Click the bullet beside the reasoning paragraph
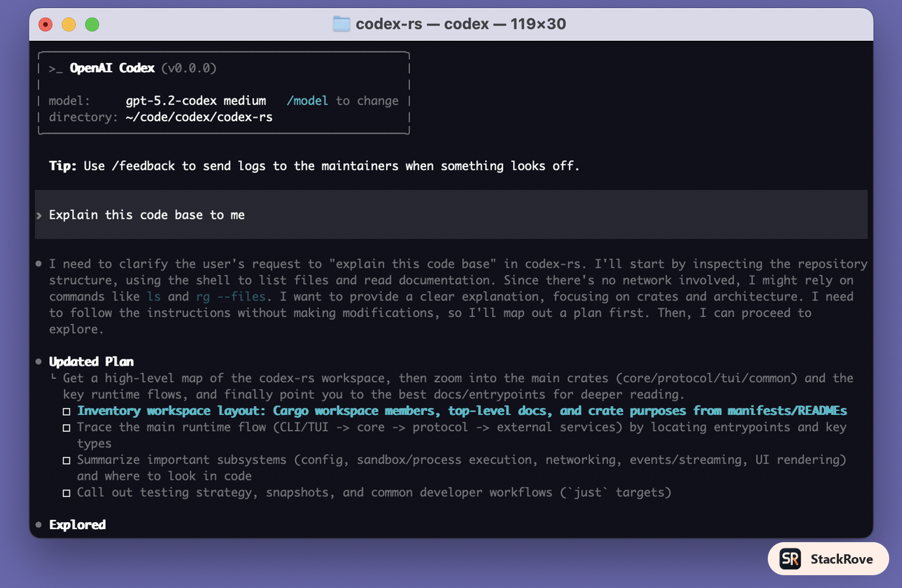 tap(37, 263)
